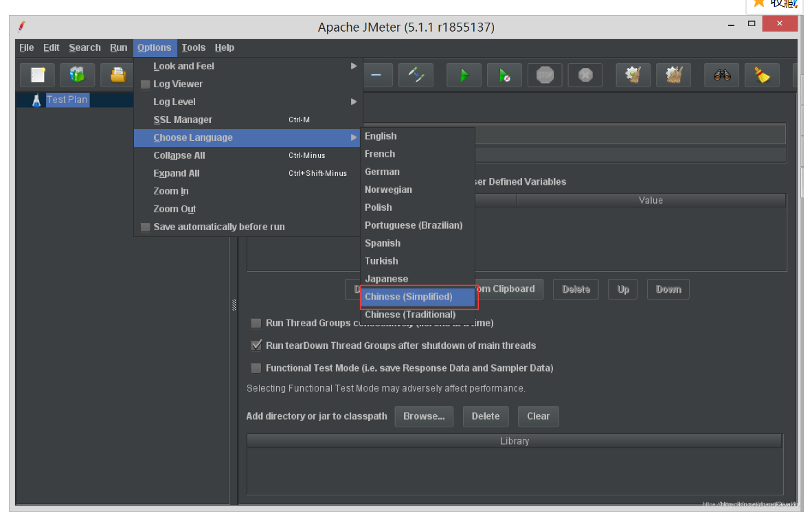
Task: Click the Clear All broom icon
Action: (674, 75)
